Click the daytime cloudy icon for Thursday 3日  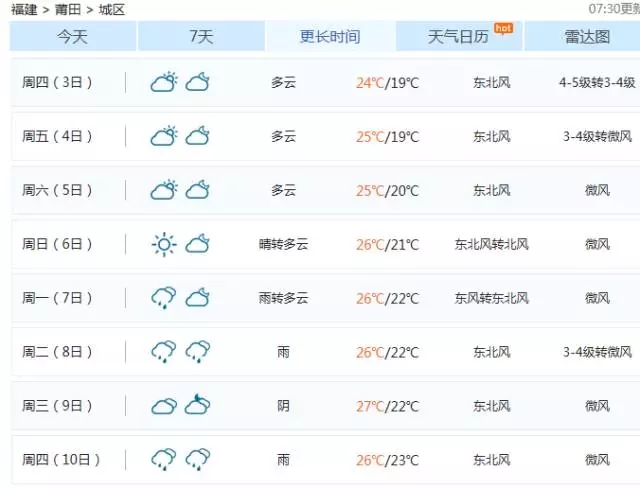[x=164, y=82]
